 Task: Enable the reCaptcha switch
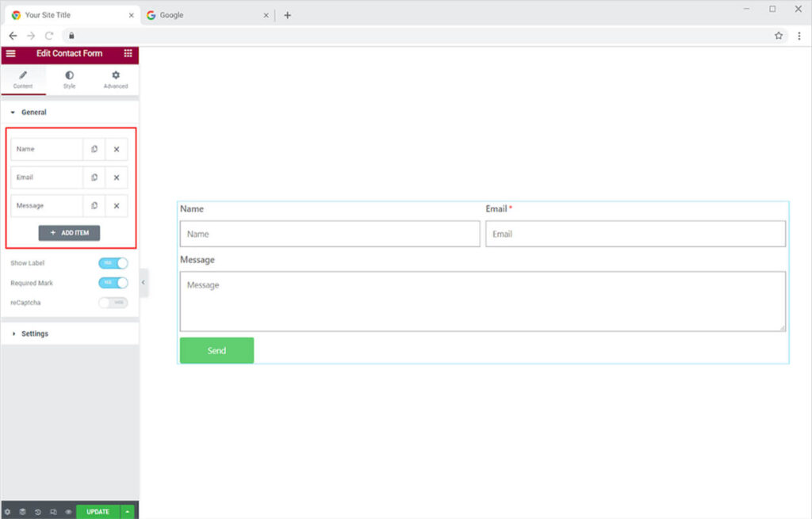tap(113, 303)
